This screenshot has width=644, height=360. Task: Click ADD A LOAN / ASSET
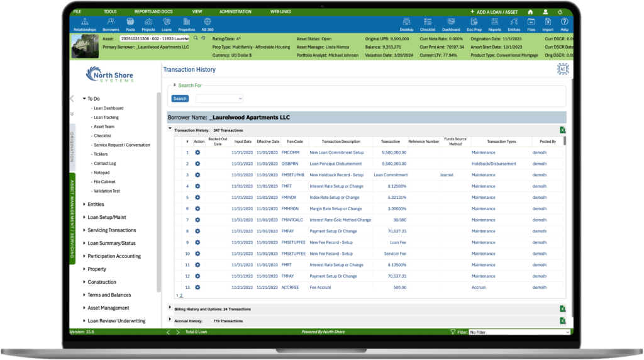(494, 12)
